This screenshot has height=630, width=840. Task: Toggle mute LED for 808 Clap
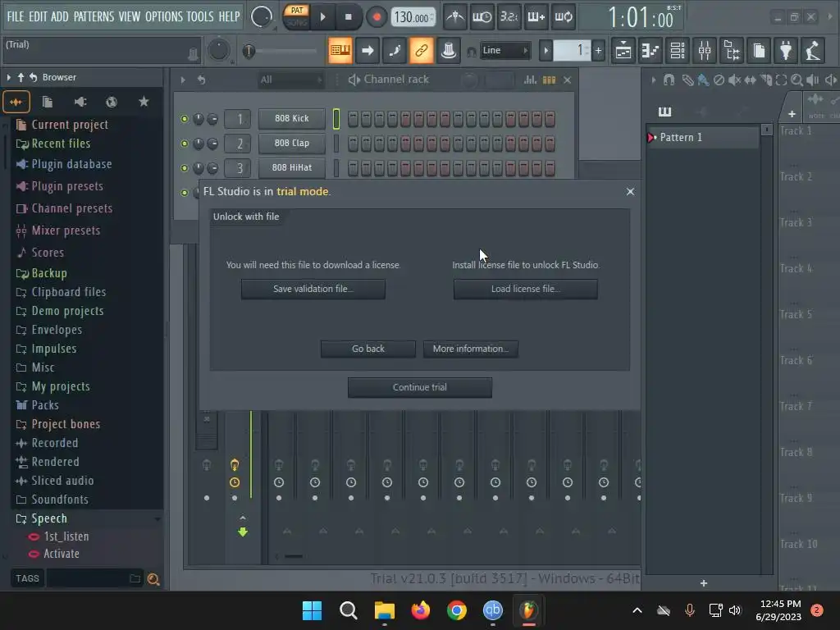[185, 144]
